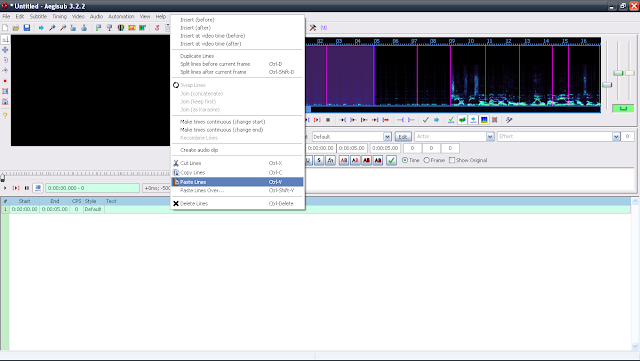This screenshot has width=640, height=361.
Task: Click the Start column header
Action: pos(24,201)
